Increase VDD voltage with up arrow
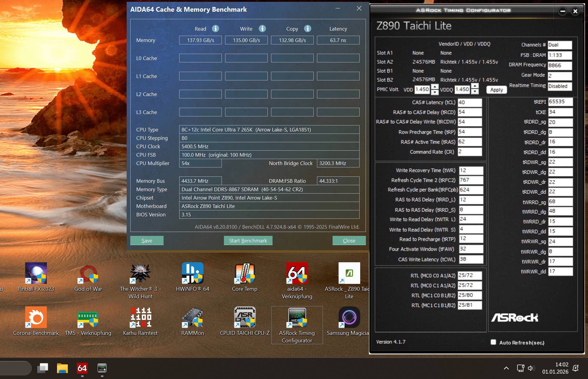 coord(435,87)
